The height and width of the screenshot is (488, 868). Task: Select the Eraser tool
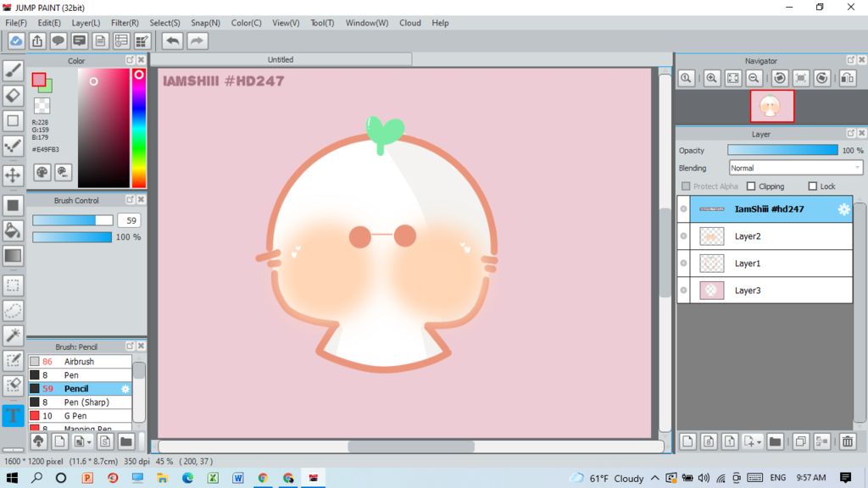[x=13, y=95]
